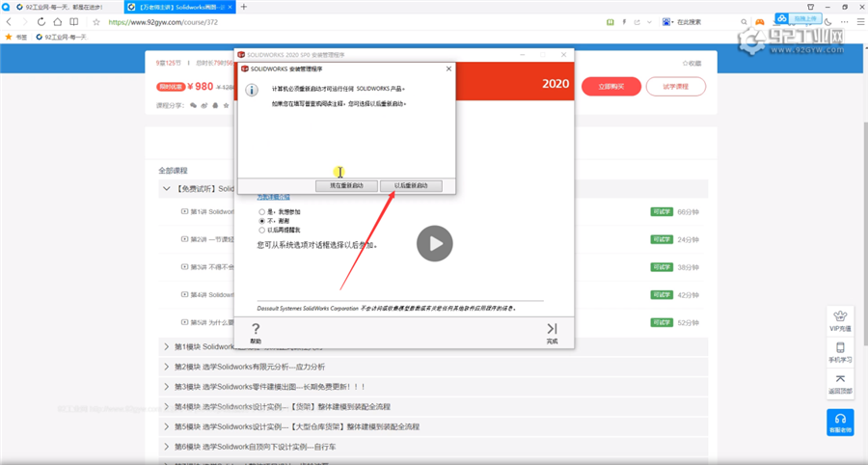Click the share page icon in toolbar
The width and height of the screenshot is (868, 465).
637,22
